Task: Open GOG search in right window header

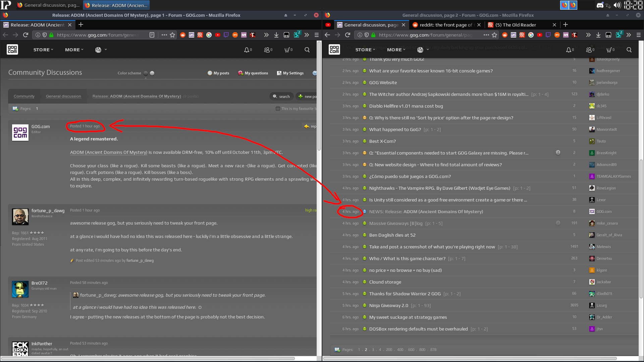Action: coord(629,50)
